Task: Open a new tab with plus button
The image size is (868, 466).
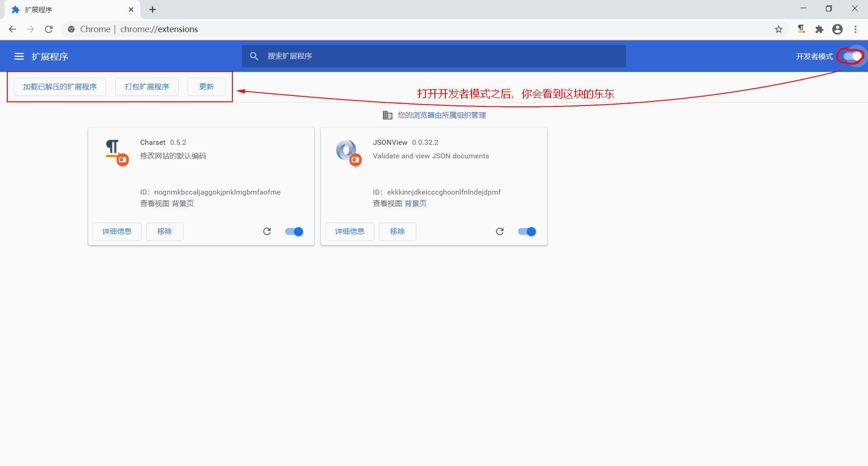Action: click(153, 10)
